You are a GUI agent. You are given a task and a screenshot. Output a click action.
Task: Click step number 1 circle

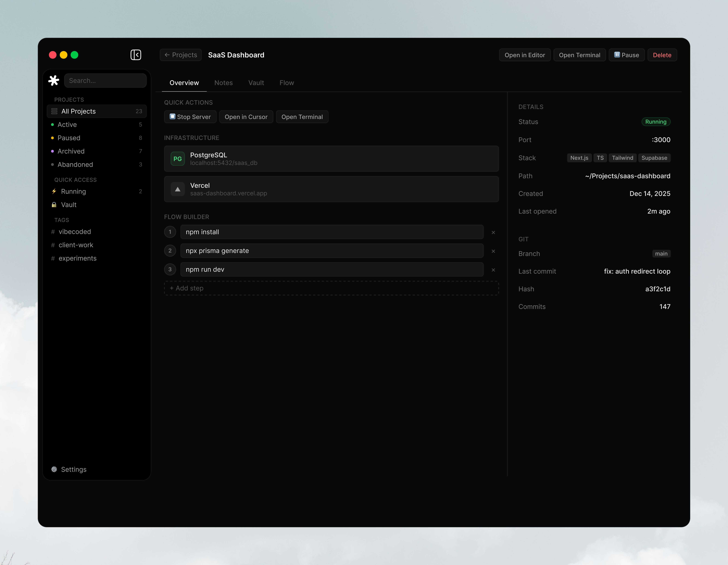[x=170, y=232]
